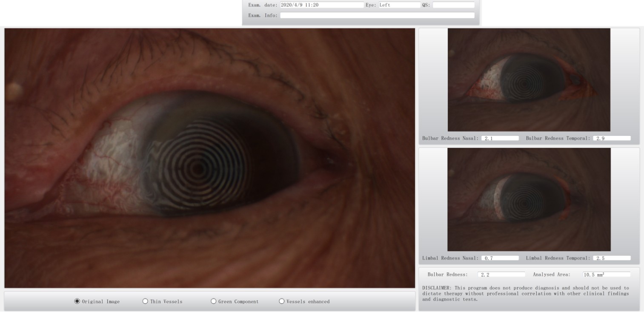Switch to the Green Component view

pos(214,301)
